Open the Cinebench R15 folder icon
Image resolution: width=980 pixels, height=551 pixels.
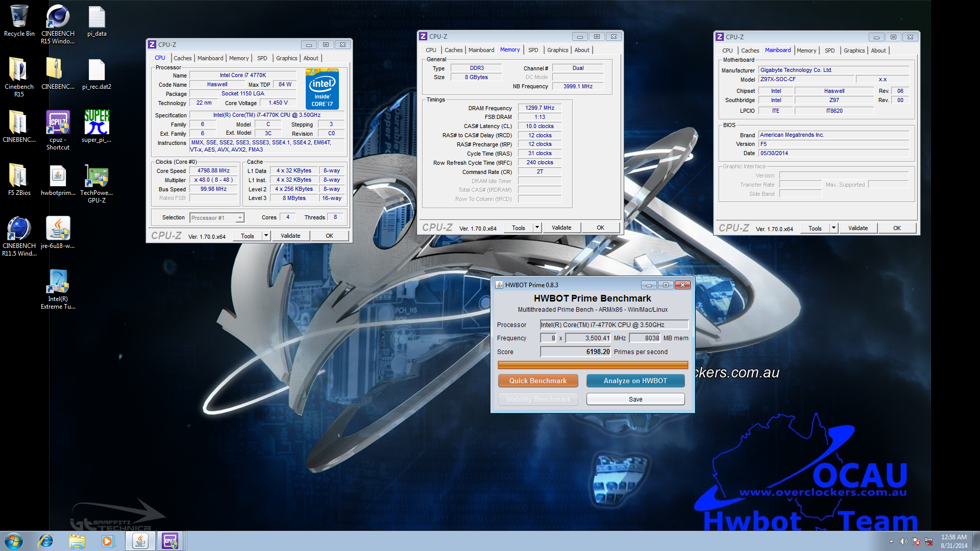(19, 77)
